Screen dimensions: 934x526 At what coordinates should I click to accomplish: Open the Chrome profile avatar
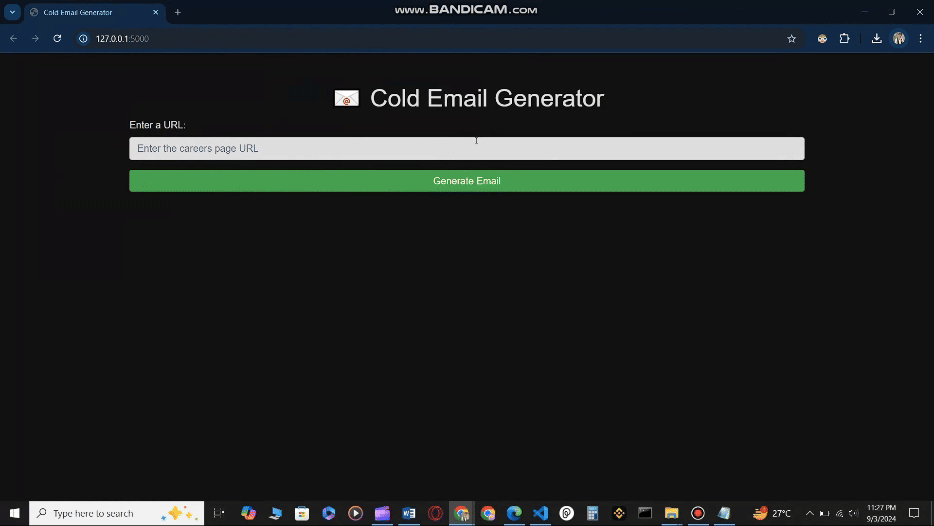pos(899,39)
